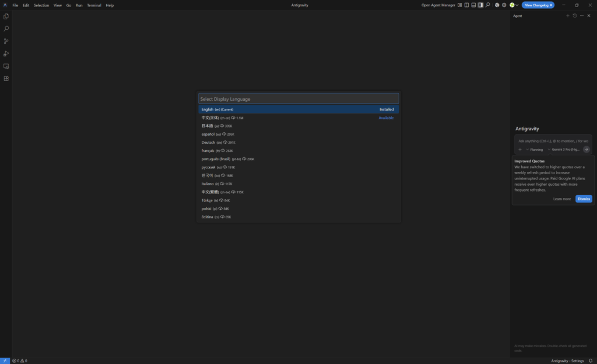The image size is (597, 364).
Task: Open the Extensions view in activity bar
Action: 6,79
